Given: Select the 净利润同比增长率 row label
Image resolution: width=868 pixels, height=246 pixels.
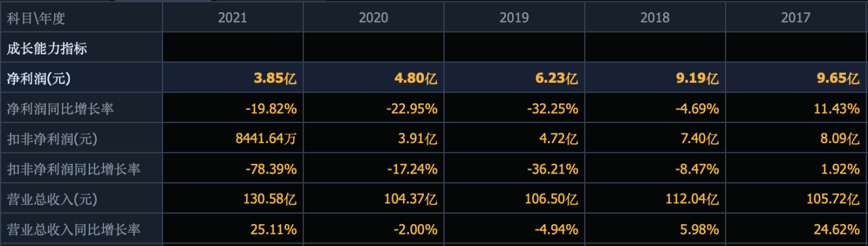Looking at the screenshot, I should [60, 109].
